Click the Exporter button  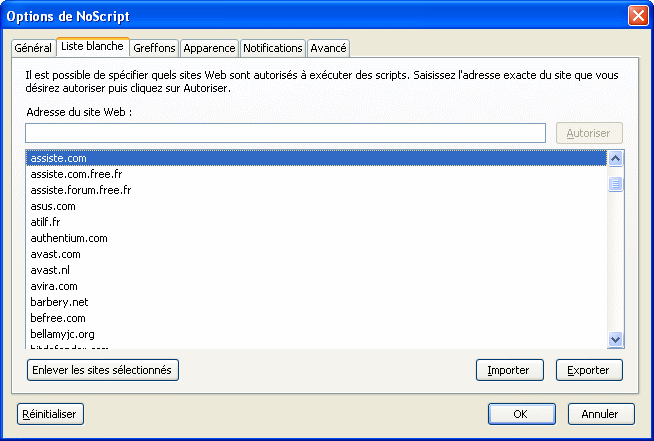click(x=589, y=370)
